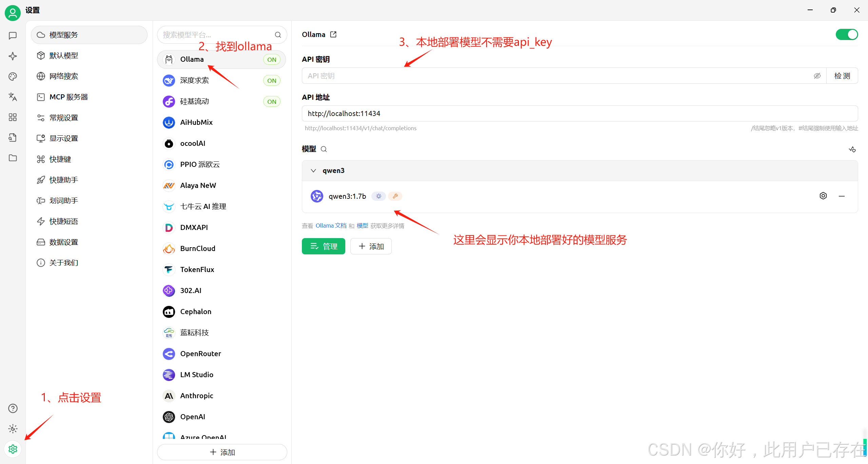The image size is (868, 464).
Task: Select the OpenAI provider logo
Action: coord(169,417)
